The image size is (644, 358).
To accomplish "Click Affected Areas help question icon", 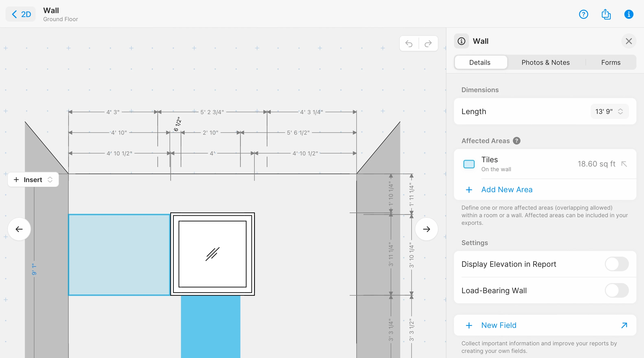I will pos(516,141).
